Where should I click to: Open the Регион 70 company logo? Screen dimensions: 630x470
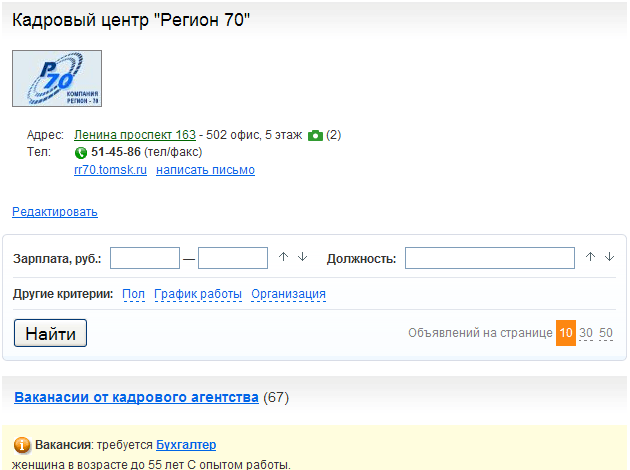click(x=57, y=79)
